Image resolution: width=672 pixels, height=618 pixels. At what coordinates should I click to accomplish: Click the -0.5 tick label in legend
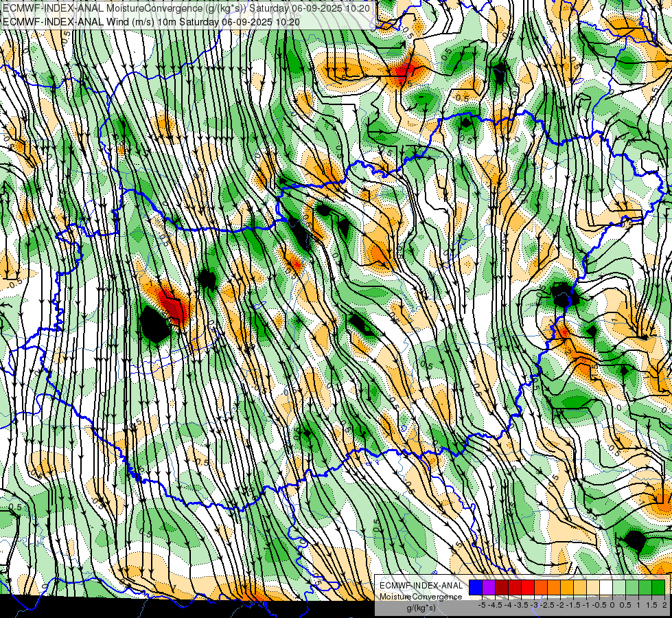599,605
